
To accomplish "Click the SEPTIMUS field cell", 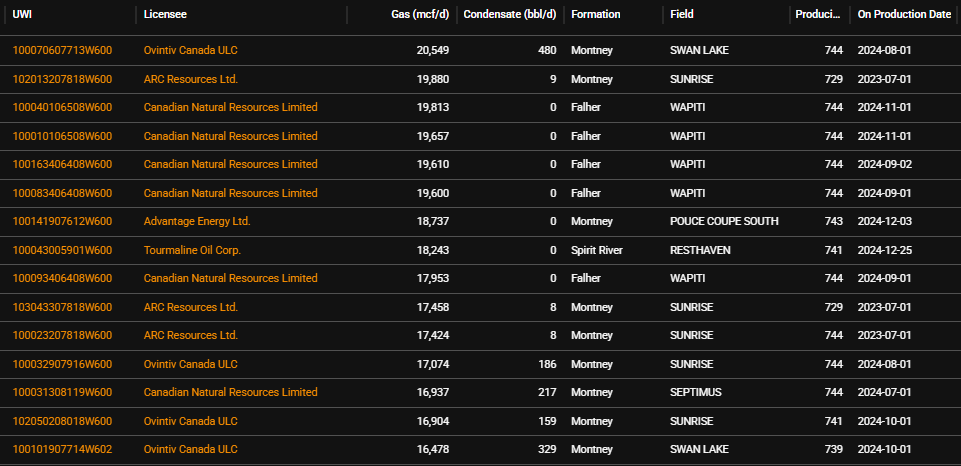I will point(696,392).
